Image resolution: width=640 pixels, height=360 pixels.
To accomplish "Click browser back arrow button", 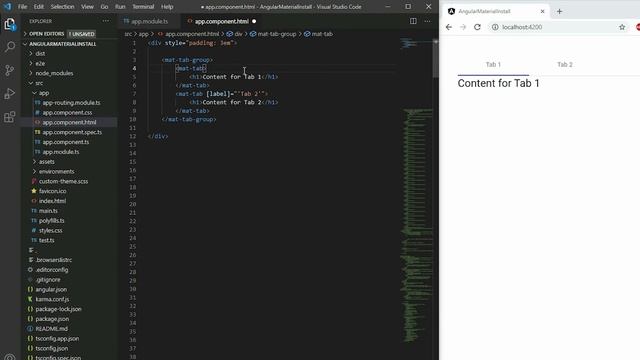I will [x=449, y=27].
